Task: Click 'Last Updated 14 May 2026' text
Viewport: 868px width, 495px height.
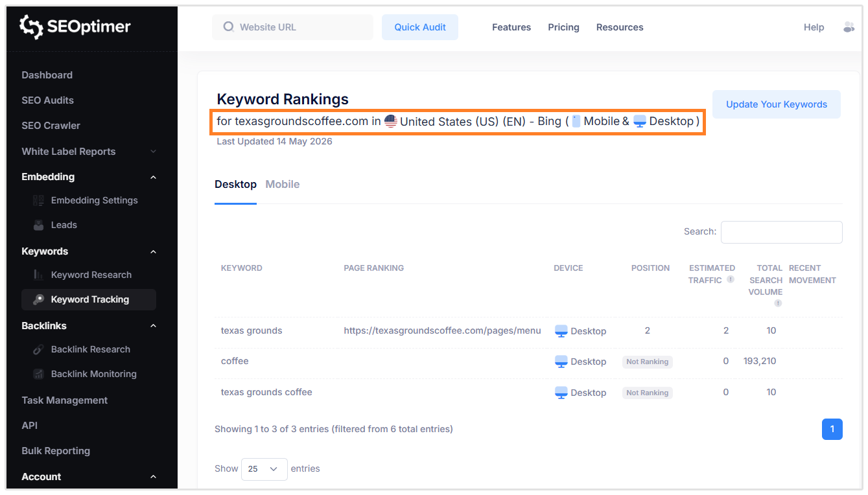Action: [x=274, y=141]
